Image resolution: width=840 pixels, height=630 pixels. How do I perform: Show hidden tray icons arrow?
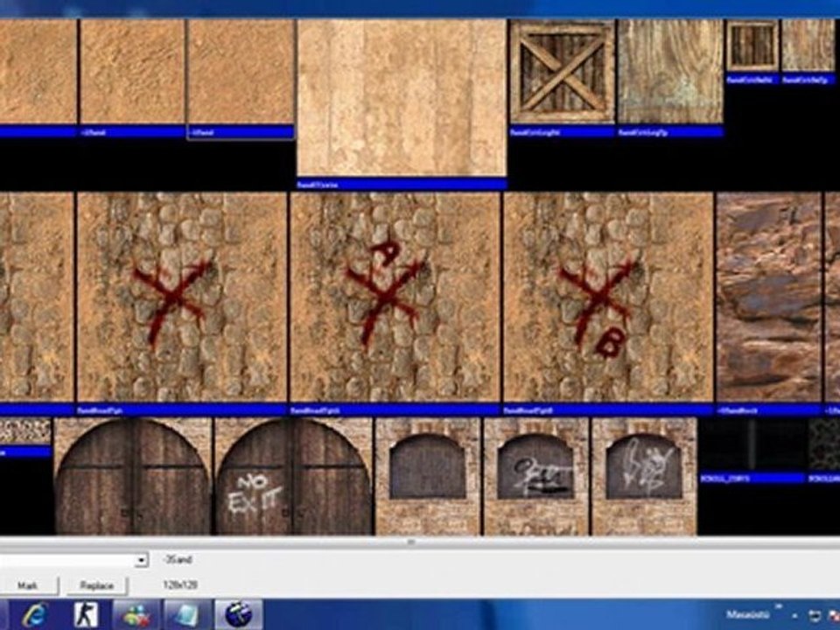pyautogui.click(x=795, y=616)
